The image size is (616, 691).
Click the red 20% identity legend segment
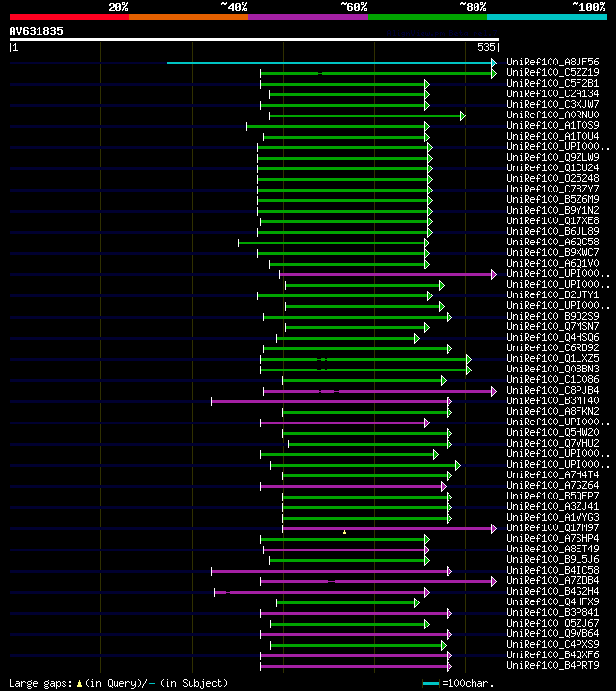69,17
